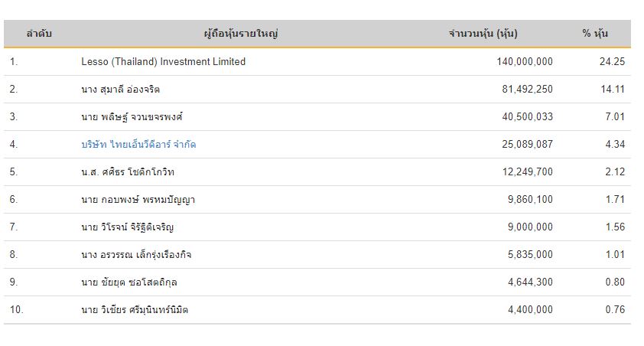This screenshot has height=346, width=644.
Task: Click the 140,000,000 shares value
Action: coord(525,62)
